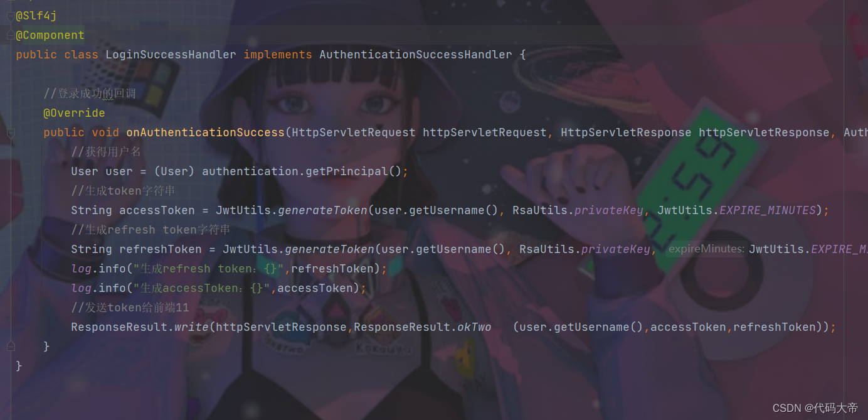
Task: Click the okTwo method call
Action: (x=474, y=327)
